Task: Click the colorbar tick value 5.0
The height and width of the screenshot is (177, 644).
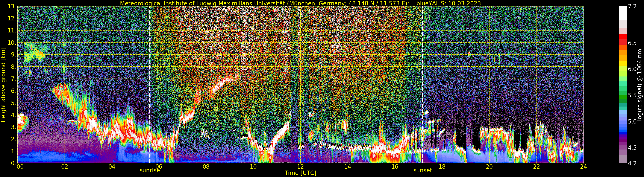Action: pos(632,122)
